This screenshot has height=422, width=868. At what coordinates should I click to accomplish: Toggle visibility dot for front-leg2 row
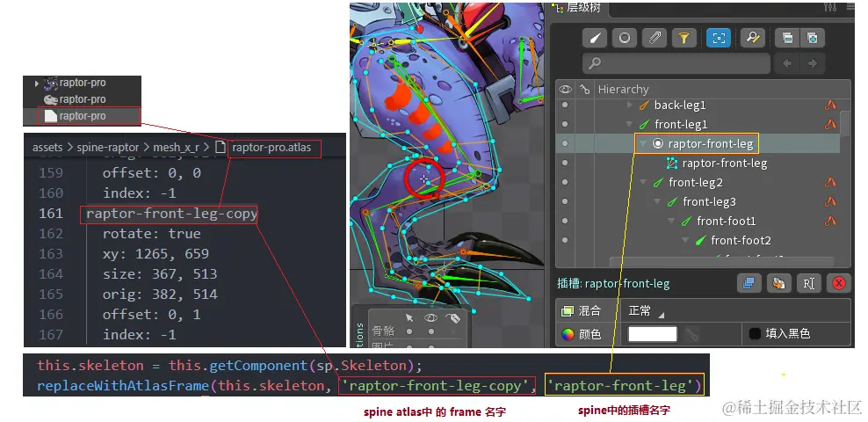coord(565,182)
